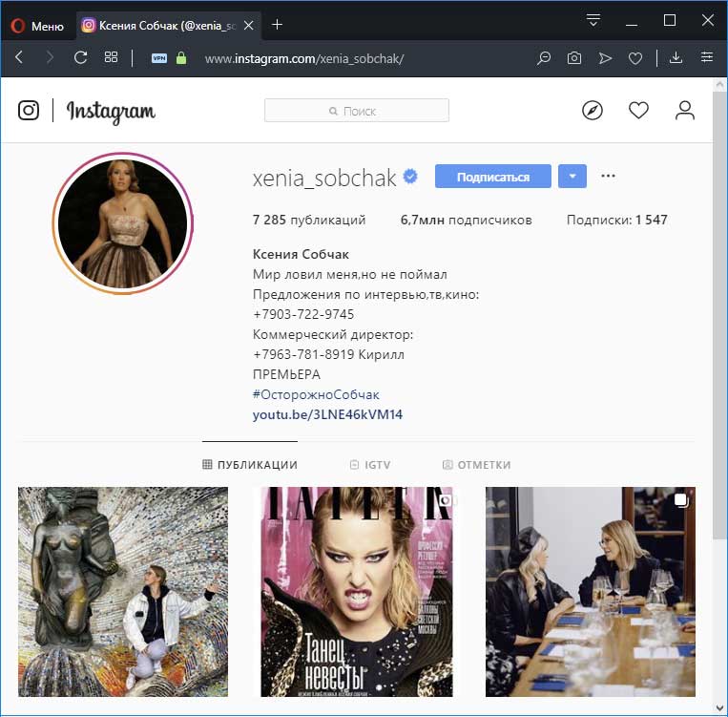Image resolution: width=728 pixels, height=717 pixels.
Task: Open the profile person icon
Action: click(685, 110)
